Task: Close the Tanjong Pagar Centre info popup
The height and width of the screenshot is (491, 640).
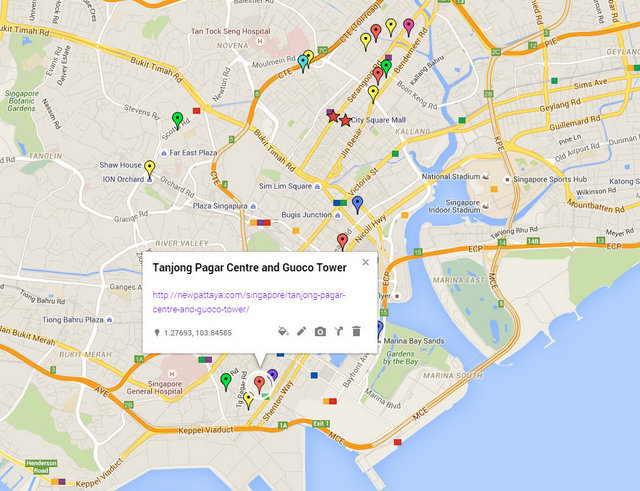Action: tap(366, 262)
